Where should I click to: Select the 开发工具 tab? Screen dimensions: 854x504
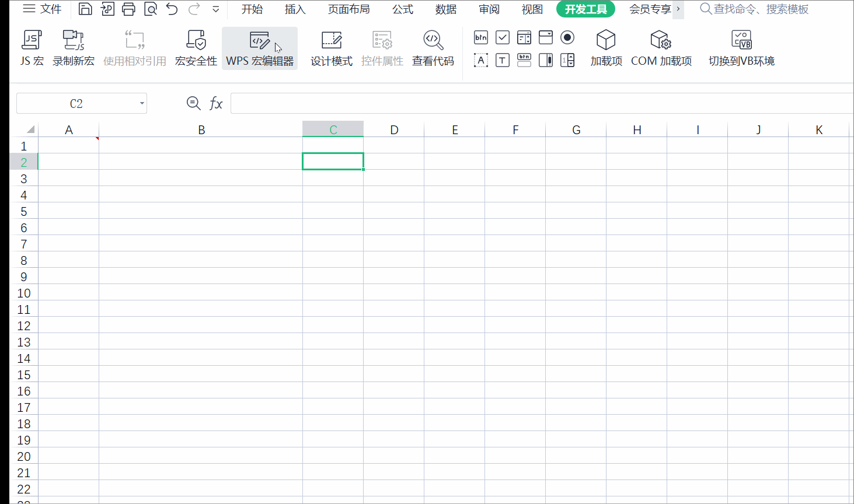pos(585,9)
